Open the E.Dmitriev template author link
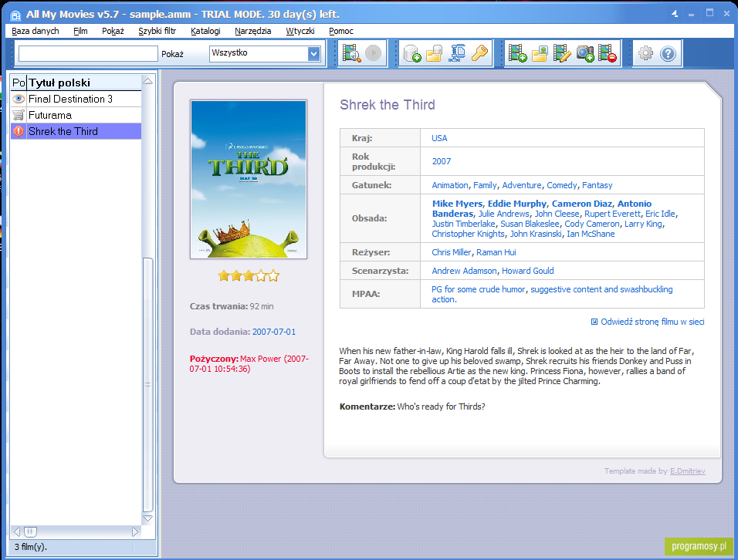 [x=688, y=471]
